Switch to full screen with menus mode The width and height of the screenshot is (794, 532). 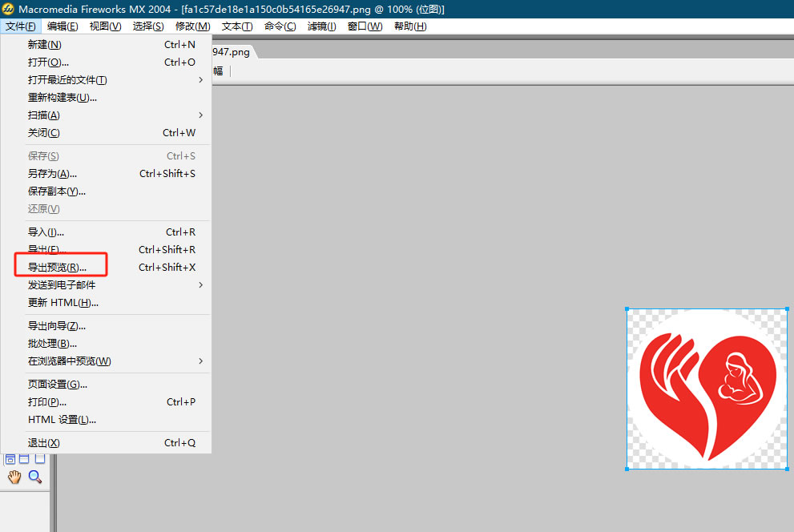(24, 459)
